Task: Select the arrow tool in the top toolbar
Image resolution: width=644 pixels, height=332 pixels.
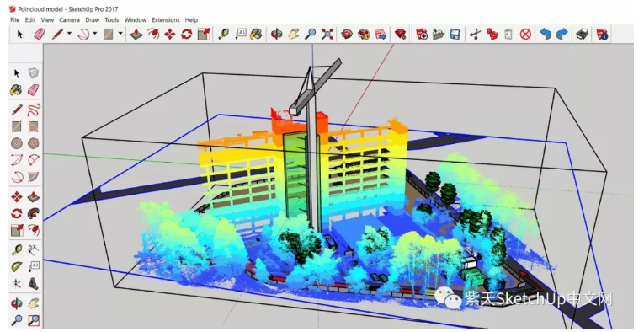Action: [19, 34]
